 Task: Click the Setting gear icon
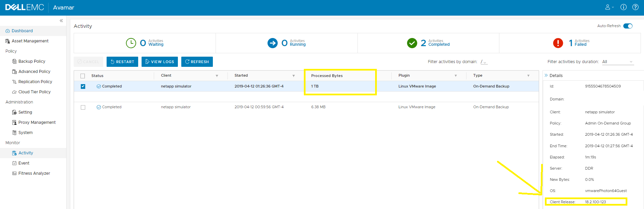tap(14, 112)
